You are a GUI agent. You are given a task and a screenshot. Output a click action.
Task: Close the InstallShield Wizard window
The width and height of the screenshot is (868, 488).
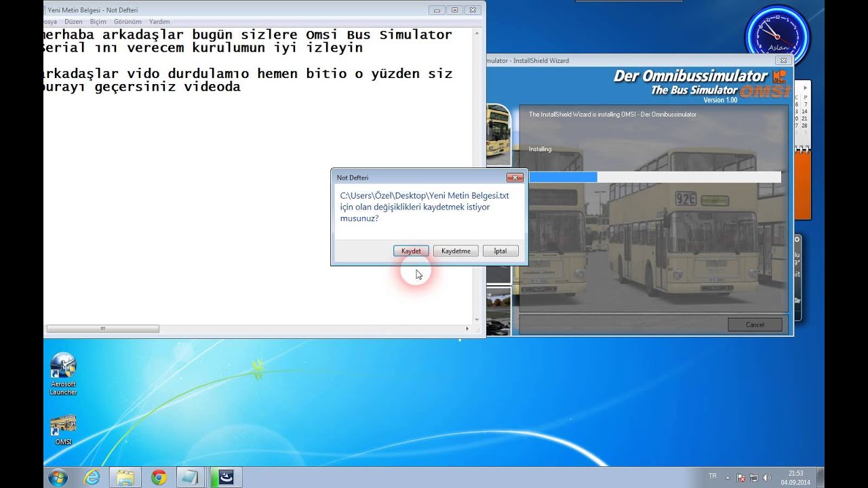783,60
